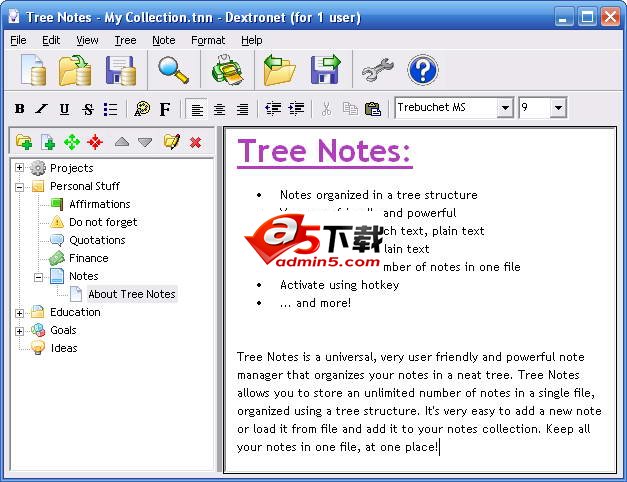Viewport: 627px width, 482px height.
Task: Create a new collection database
Action: [x=33, y=70]
